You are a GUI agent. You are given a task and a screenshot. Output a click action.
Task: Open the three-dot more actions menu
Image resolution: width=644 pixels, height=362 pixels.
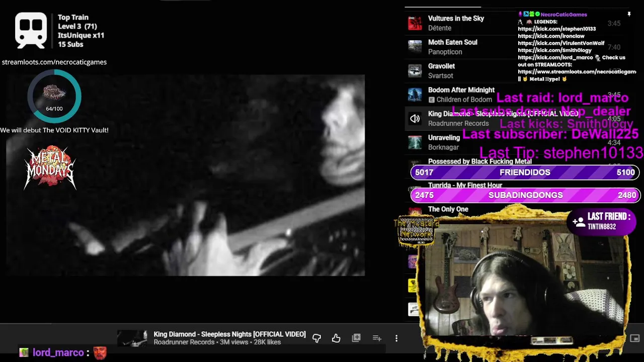(x=396, y=338)
